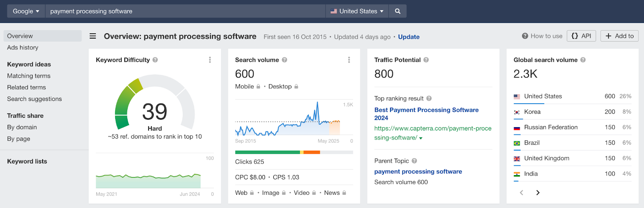
Task: Open the United States country dropdown
Action: click(357, 11)
